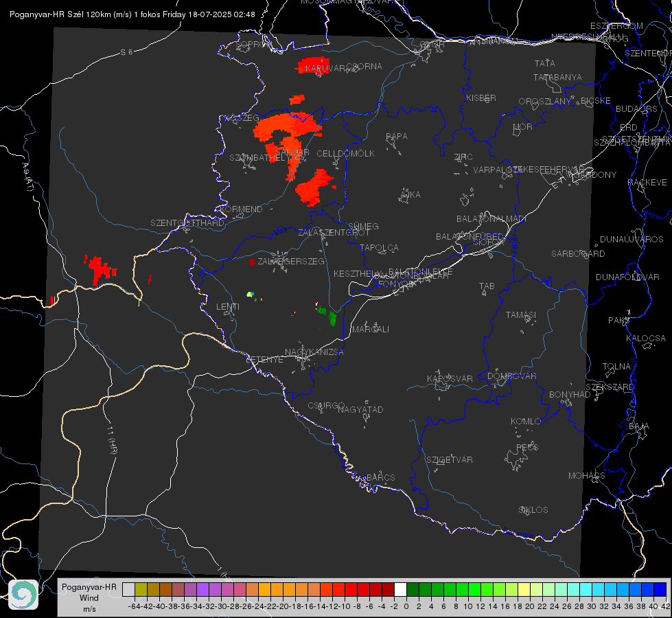Click the DUNAÚJVÁROS label
Viewport: 672px width, 618px height.
point(632,240)
